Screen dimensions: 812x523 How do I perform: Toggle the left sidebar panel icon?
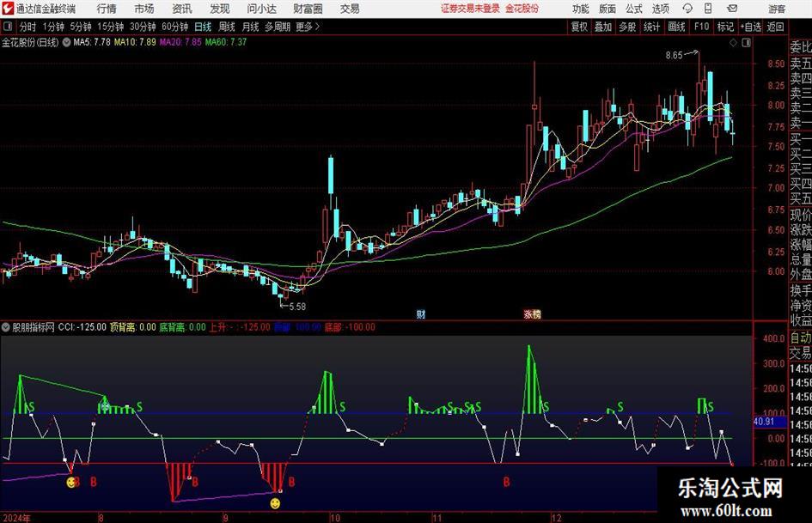tap(7, 27)
